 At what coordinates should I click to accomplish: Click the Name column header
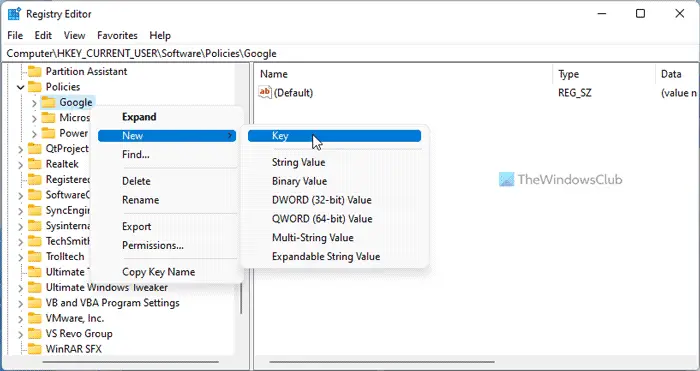tap(404, 74)
